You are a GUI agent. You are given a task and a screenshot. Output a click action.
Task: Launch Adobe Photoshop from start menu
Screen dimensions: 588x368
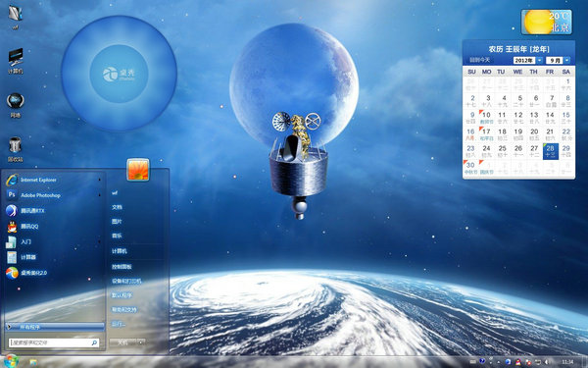(x=53, y=195)
